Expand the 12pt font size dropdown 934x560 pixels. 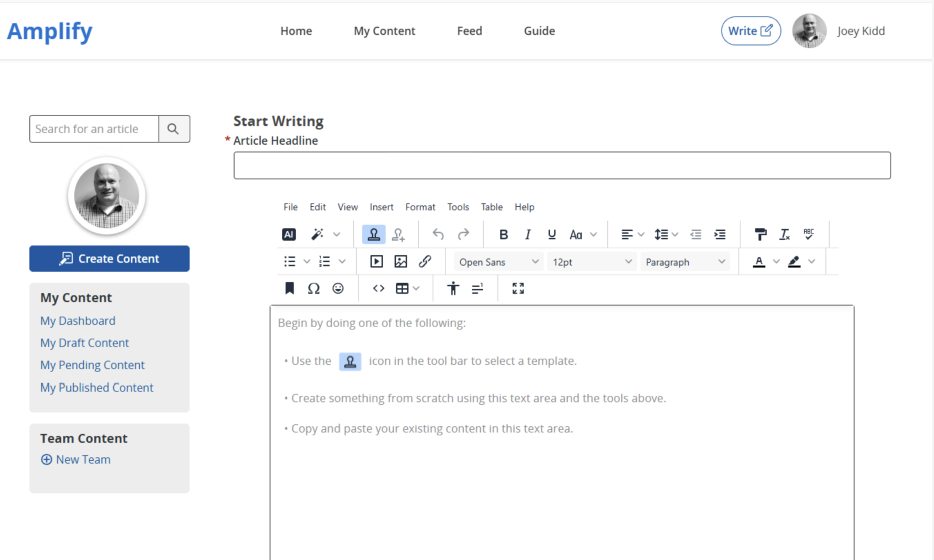(x=591, y=262)
